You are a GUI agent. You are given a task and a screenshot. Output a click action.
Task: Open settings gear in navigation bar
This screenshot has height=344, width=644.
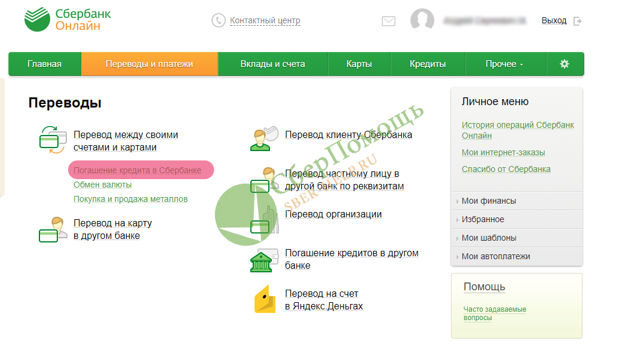click(565, 64)
